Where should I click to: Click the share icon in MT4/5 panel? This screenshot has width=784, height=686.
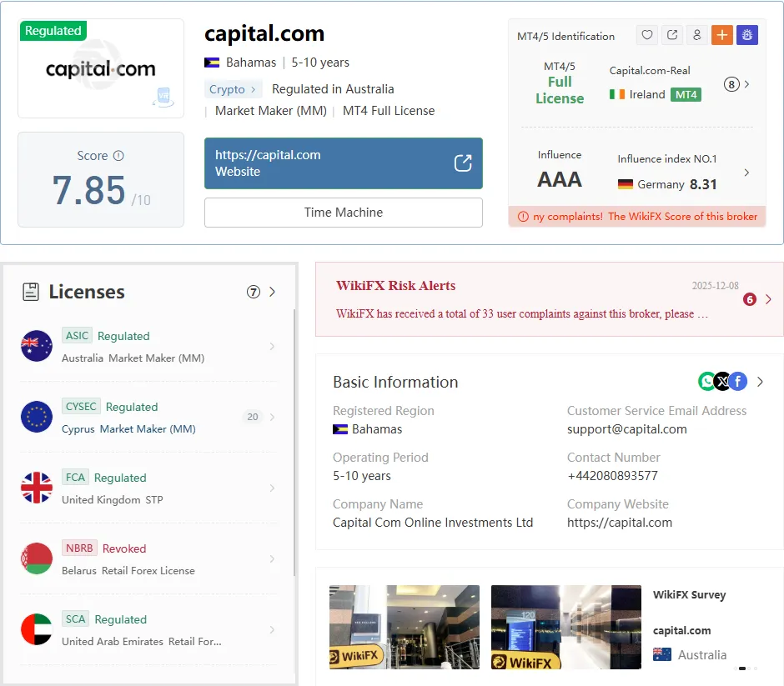tap(672, 35)
